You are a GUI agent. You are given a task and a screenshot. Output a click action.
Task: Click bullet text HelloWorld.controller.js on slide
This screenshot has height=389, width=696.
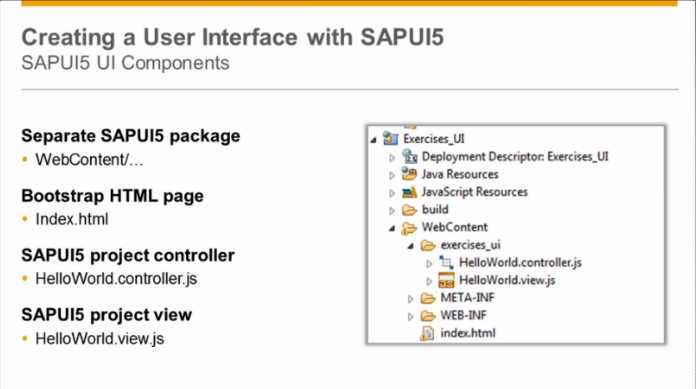(116, 279)
